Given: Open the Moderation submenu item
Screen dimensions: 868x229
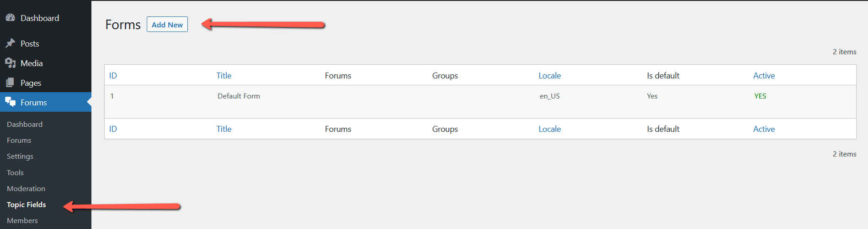Looking at the screenshot, I should 26,188.
